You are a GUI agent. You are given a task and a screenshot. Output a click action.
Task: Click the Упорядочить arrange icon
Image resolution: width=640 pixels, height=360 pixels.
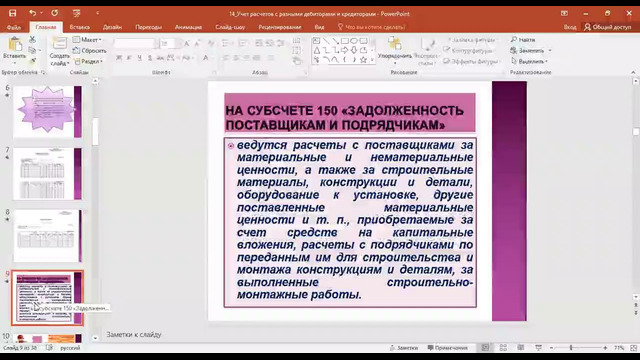pos(395,44)
